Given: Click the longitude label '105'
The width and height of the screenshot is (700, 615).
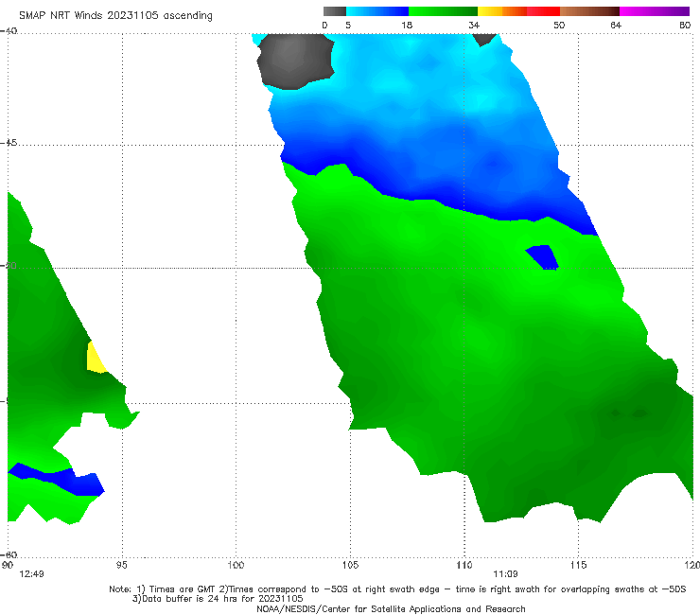Looking at the screenshot, I should pyautogui.click(x=350, y=565).
